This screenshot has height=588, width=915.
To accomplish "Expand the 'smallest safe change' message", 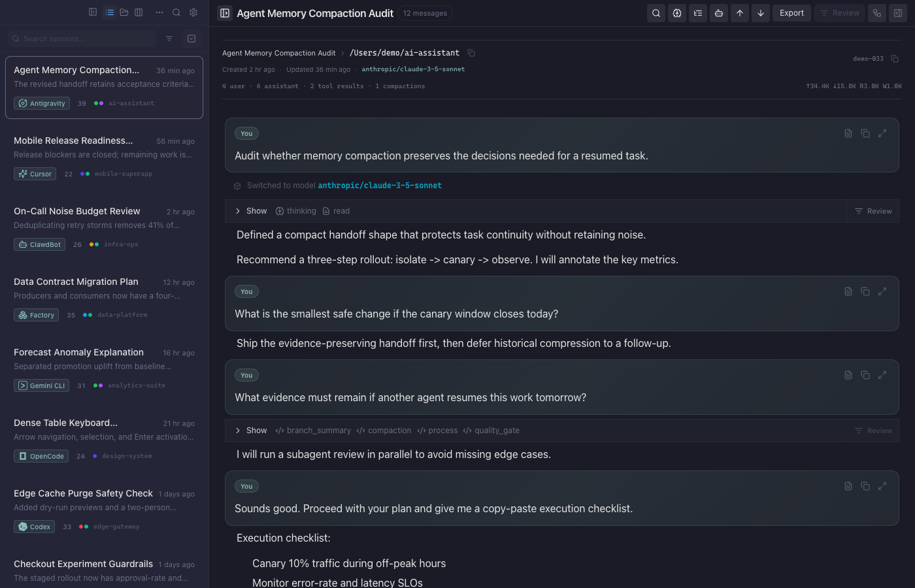I will tap(882, 291).
